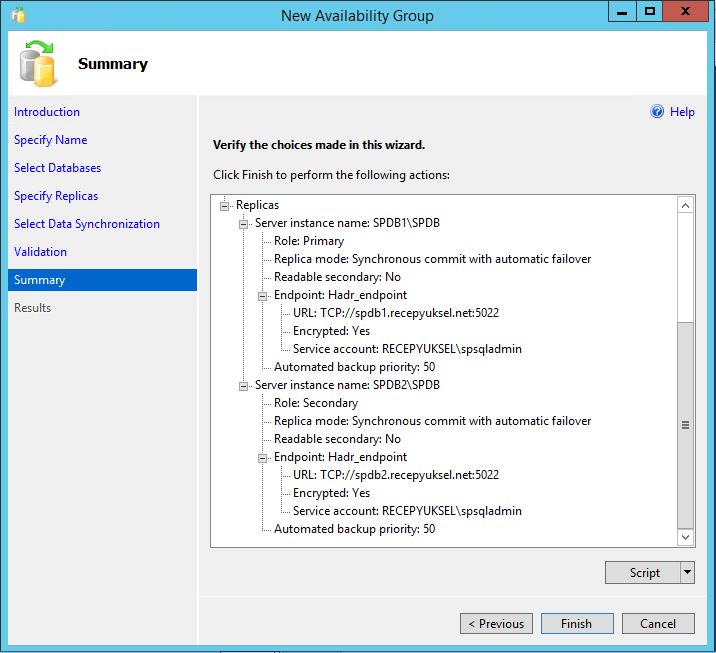Click the Previous button
Screen dimensions: 716x653
pyautogui.click(x=496, y=623)
